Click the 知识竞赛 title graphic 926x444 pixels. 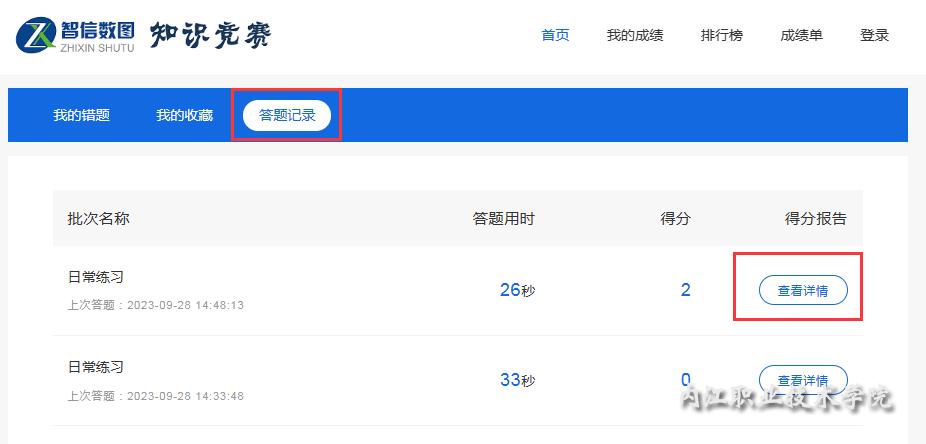coord(210,35)
